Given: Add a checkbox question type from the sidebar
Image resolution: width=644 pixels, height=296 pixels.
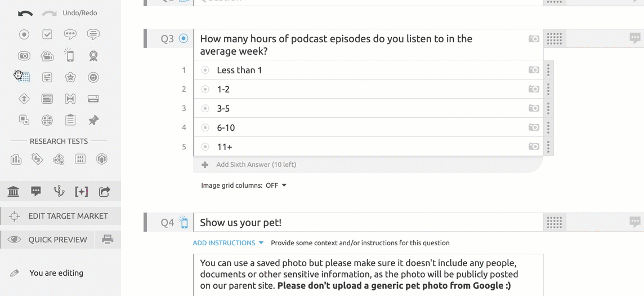Looking at the screenshot, I should pos(47,34).
